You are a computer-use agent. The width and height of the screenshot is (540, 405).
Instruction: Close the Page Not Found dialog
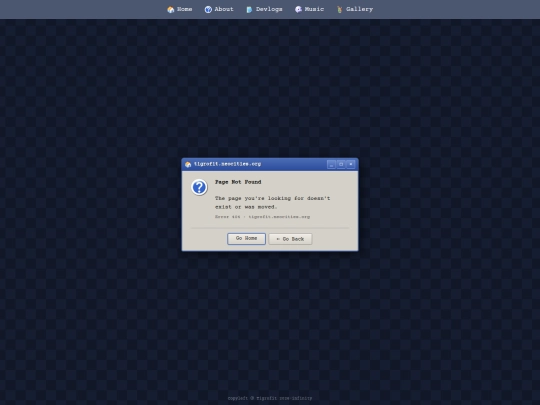351,164
